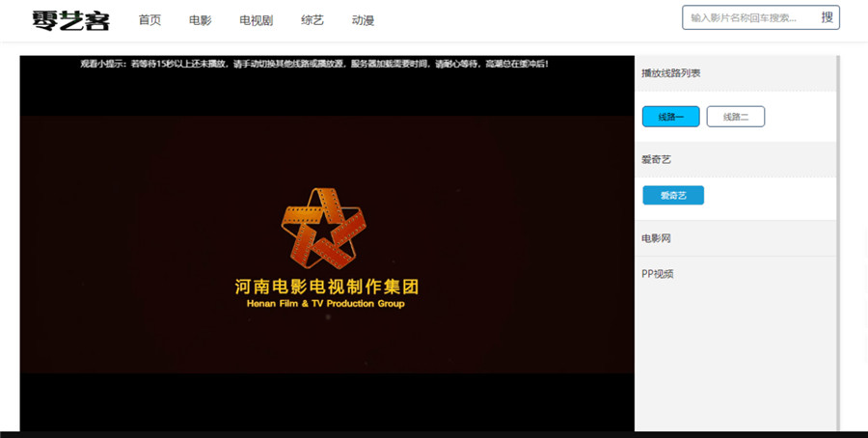
Task: Click the 播放线路列表 header
Action: (736, 73)
